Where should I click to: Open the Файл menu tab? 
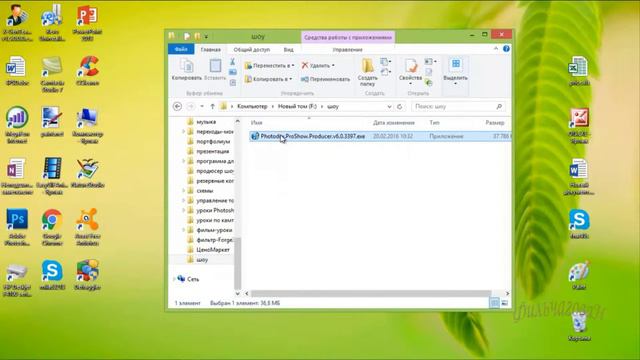pyautogui.click(x=181, y=49)
